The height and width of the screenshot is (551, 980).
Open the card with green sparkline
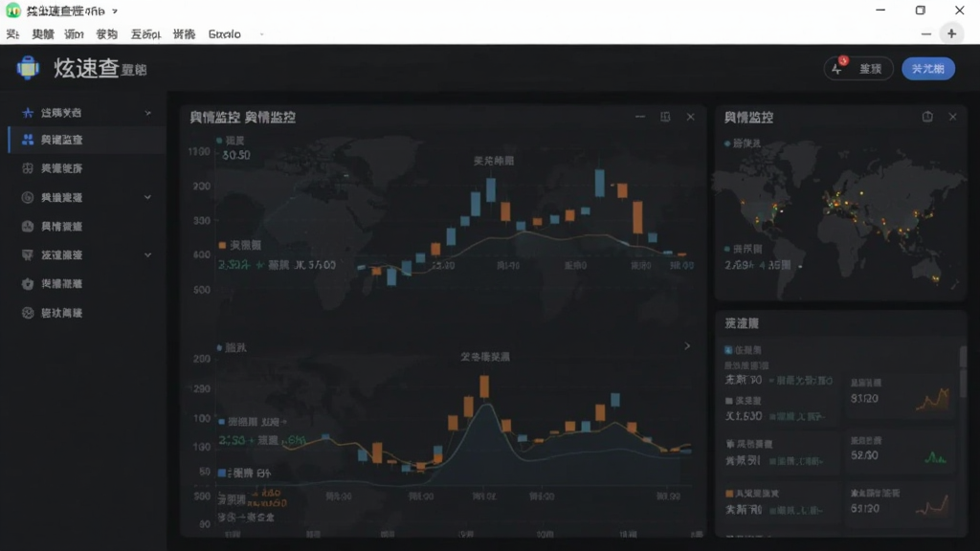click(x=901, y=451)
